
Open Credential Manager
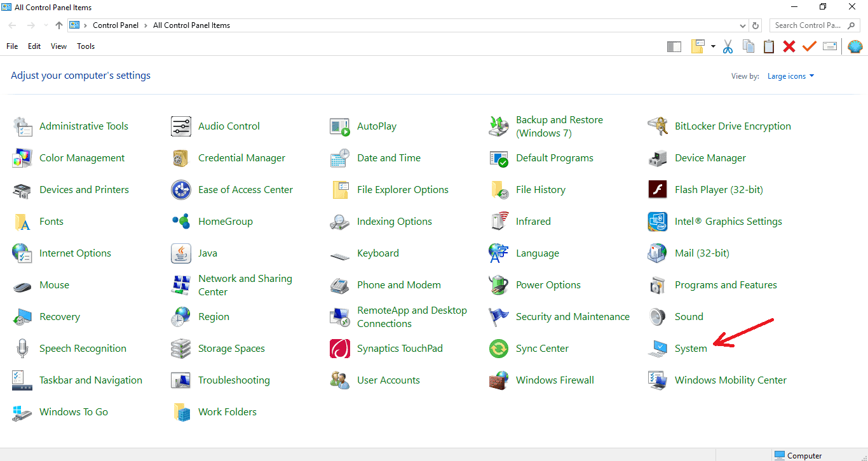pos(228,158)
